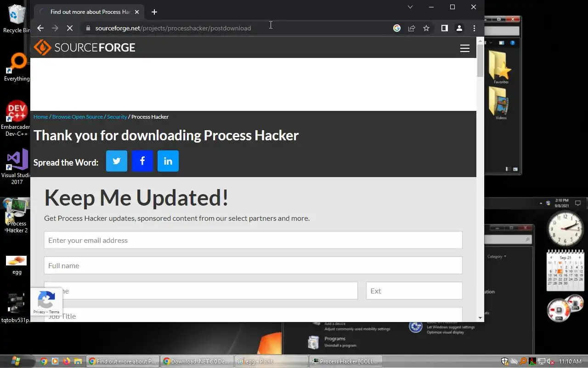Open reCAPTCHA Terms link

[54, 312]
